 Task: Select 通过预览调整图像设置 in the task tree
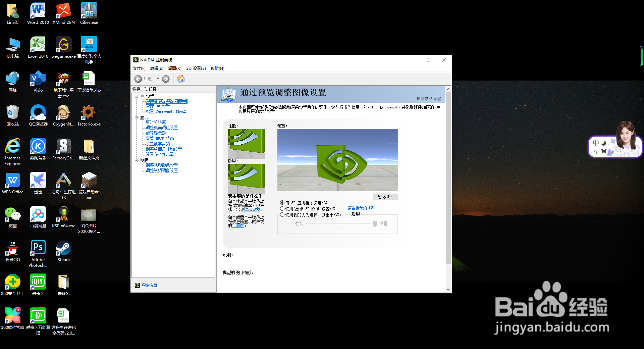click(166, 101)
